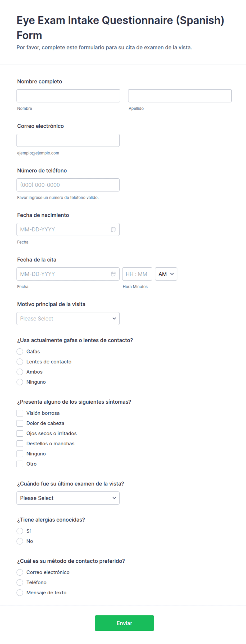
Task: Choose the Lentes de contacto option
Action: (20, 362)
